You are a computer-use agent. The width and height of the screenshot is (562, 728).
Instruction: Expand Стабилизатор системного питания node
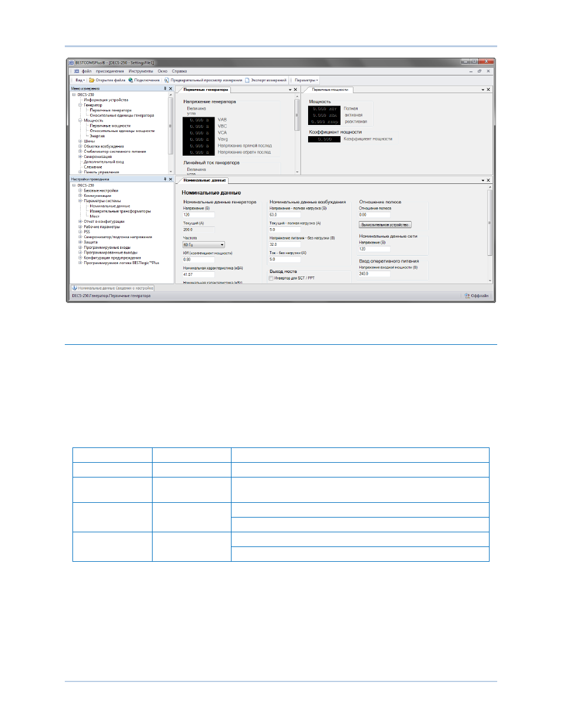click(x=80, y=151)
